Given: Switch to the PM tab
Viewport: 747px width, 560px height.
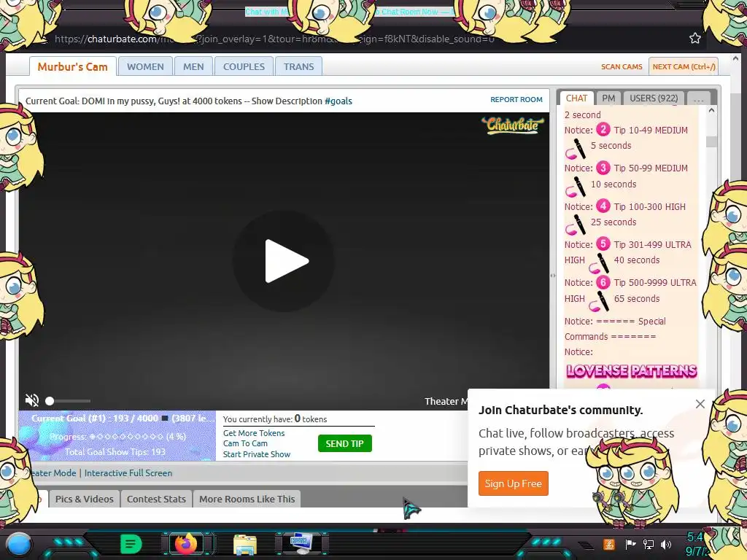Looking at the screenshot, I should 608,98.
